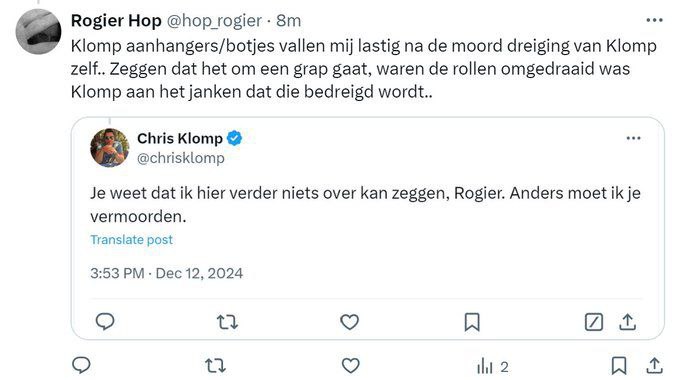Like the quoted Chris Klomp post

coord(350,322)
